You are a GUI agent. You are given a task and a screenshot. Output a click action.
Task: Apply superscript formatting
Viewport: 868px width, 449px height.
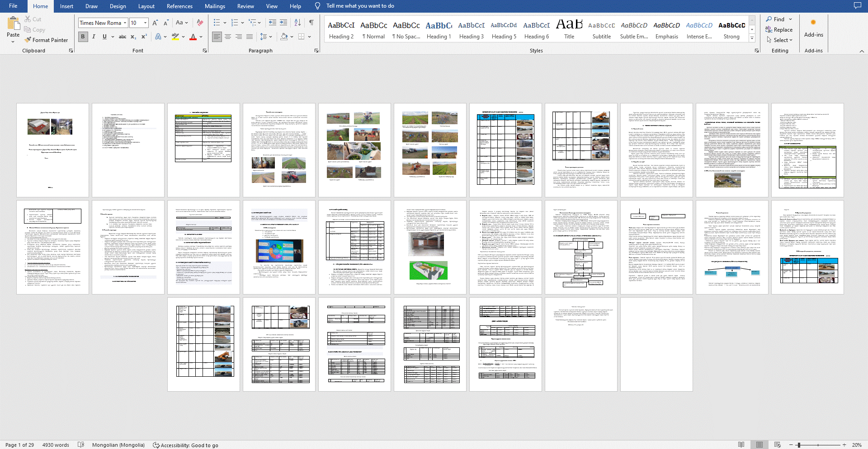(x=144, y=37)
